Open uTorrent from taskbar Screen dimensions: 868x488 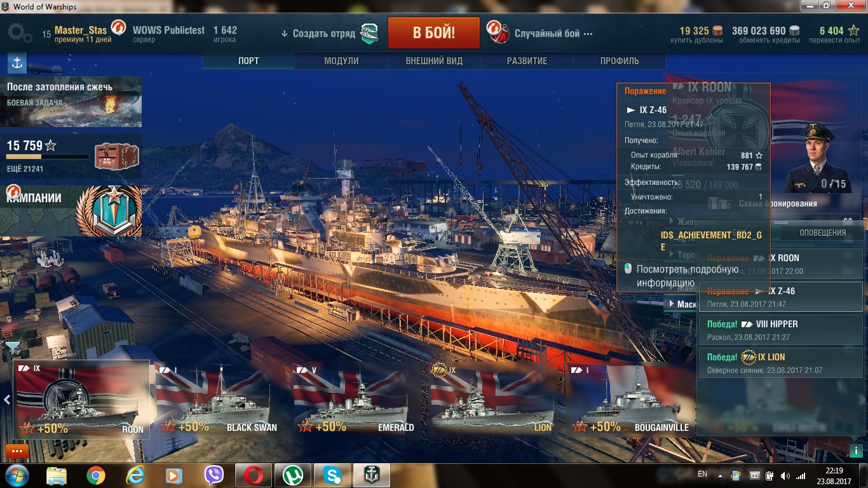click(293, 475)
